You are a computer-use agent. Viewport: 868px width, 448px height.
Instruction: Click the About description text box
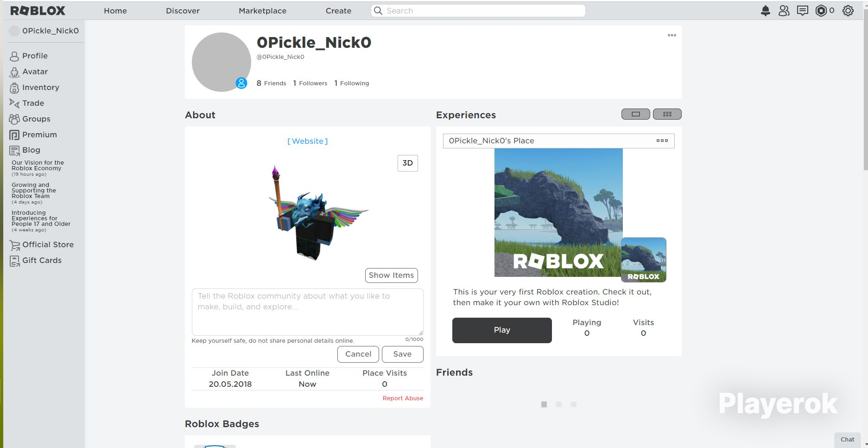pos(308,312)
